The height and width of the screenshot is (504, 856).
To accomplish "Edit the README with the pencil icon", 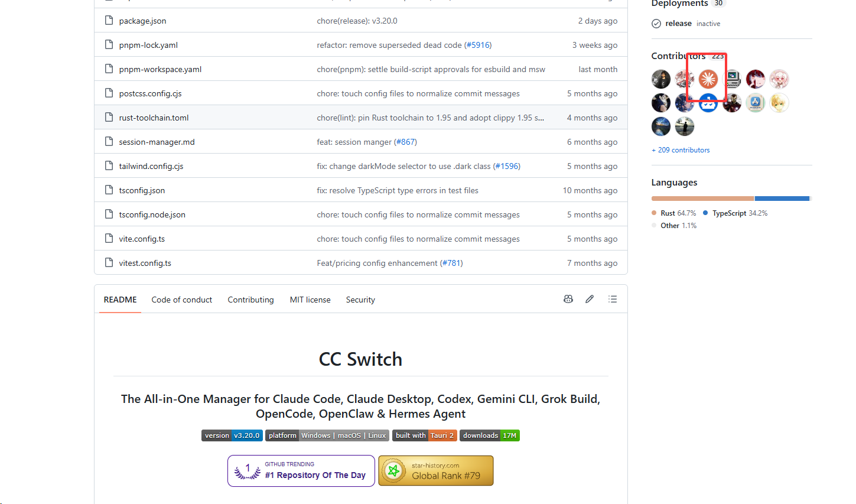I will pos(590,300).
